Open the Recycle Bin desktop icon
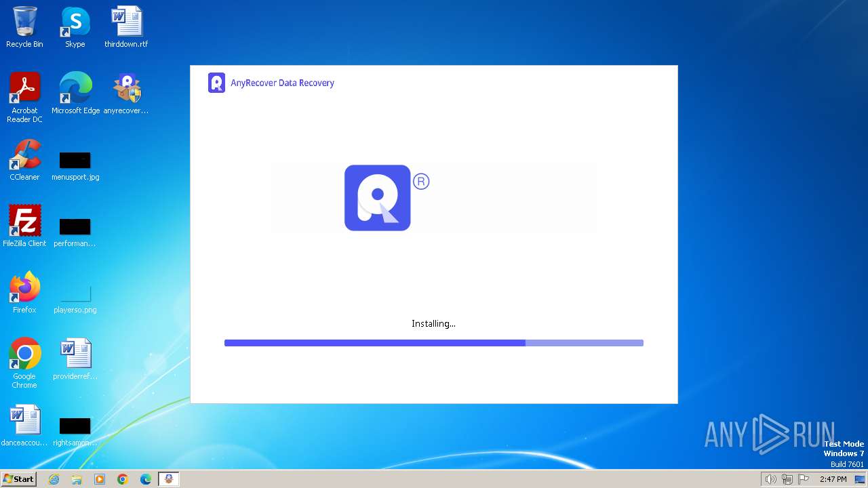This screenshot has height=488, width=868. [24, 27]
